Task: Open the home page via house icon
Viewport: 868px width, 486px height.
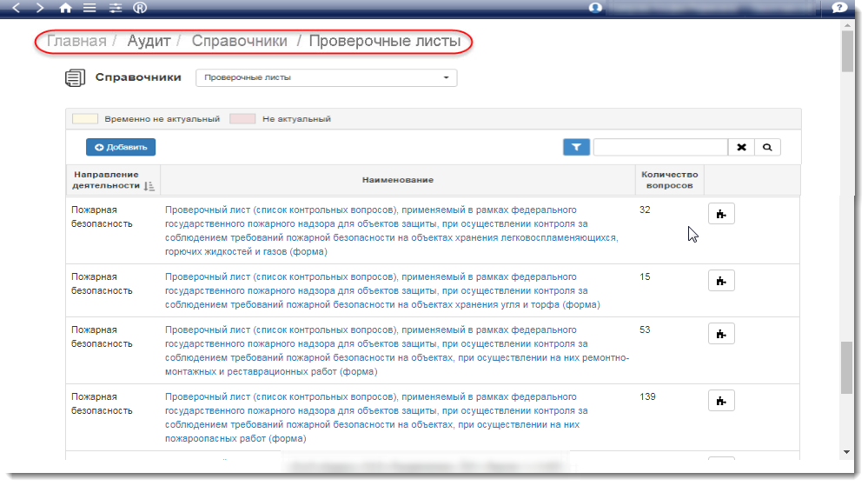Action: [65, 8]
